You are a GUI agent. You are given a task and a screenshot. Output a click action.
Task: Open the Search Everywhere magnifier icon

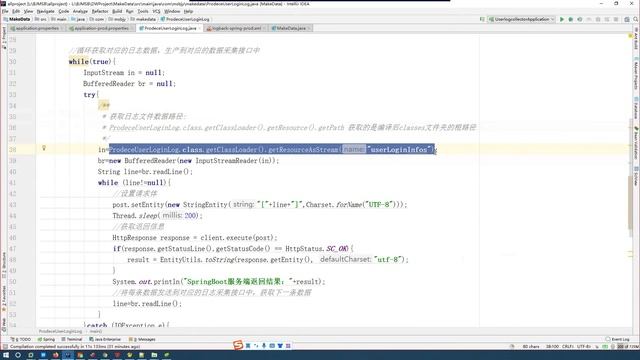click(636, 19)
